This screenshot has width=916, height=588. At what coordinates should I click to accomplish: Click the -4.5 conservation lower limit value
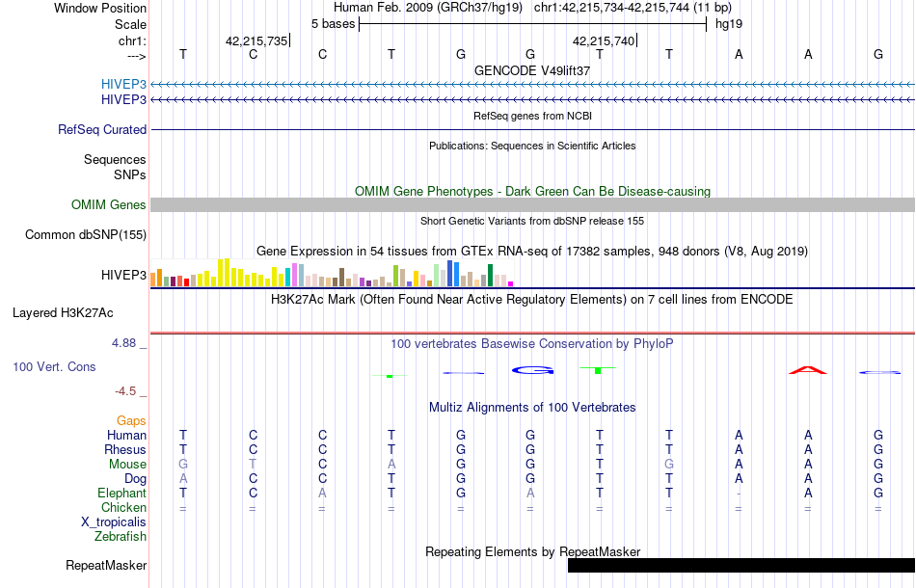click(x=125, y=391)
